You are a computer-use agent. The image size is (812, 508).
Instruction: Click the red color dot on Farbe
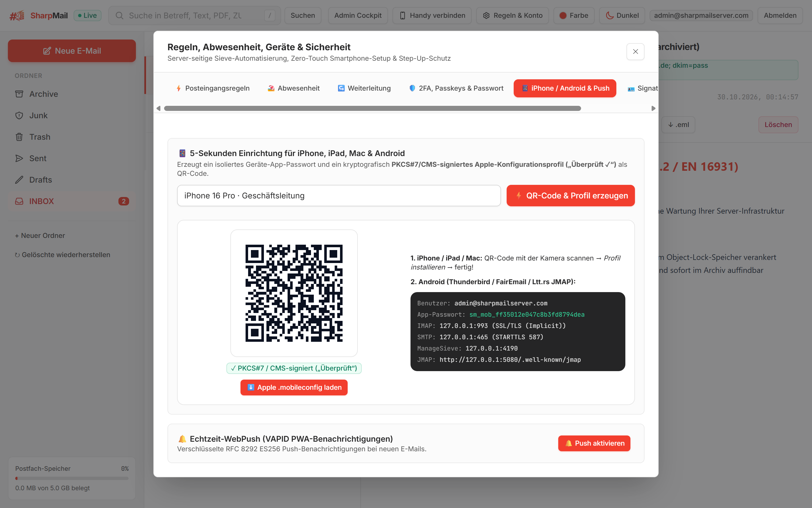point(563,16)
